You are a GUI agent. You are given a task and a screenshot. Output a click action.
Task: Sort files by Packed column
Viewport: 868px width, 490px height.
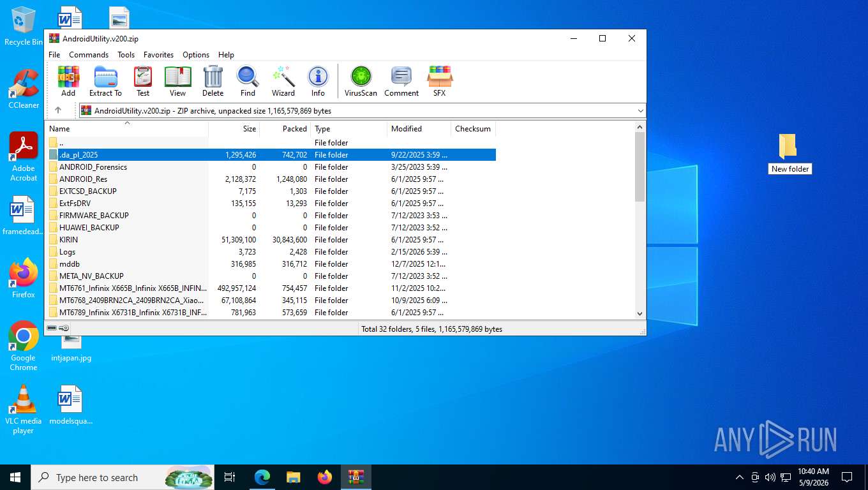285,129
